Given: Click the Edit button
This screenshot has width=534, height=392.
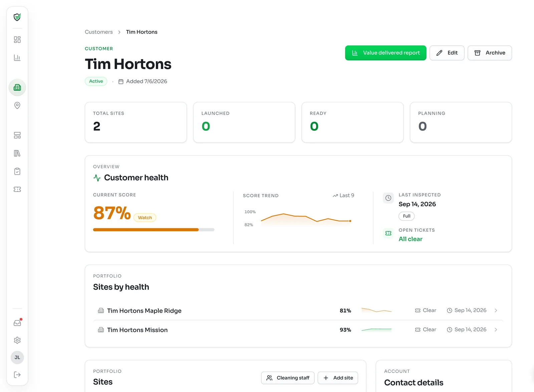Looking at the screenshot, I should (447, 53).
